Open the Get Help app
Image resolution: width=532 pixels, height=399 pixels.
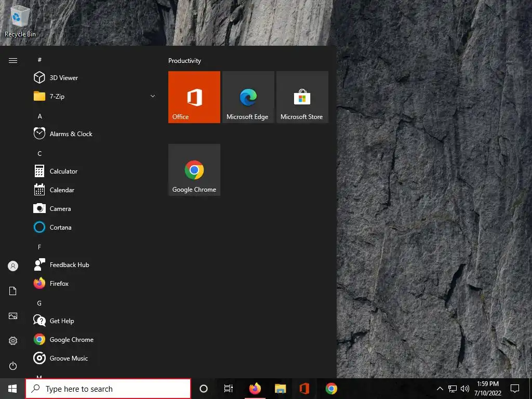tap(95, 321)
